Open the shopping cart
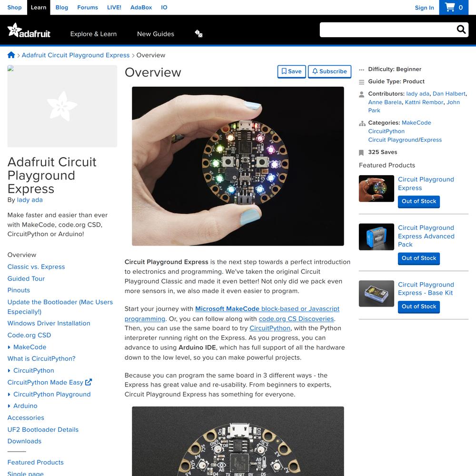 pyautogui.click(x=454, y=7)
